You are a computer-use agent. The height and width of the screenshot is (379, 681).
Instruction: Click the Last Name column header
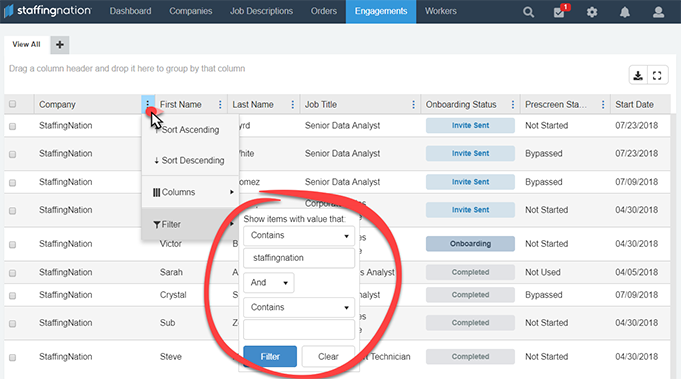(x=253, y=105)
